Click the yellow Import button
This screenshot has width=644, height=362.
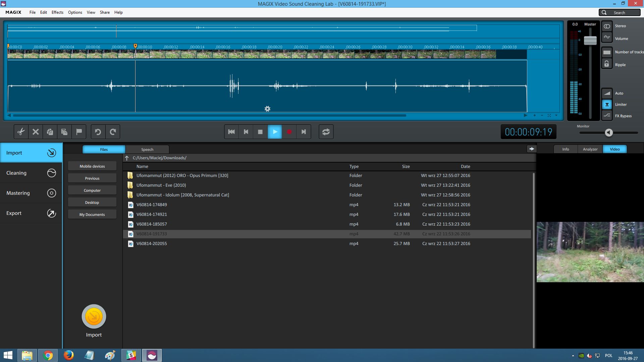coord(94,316)
